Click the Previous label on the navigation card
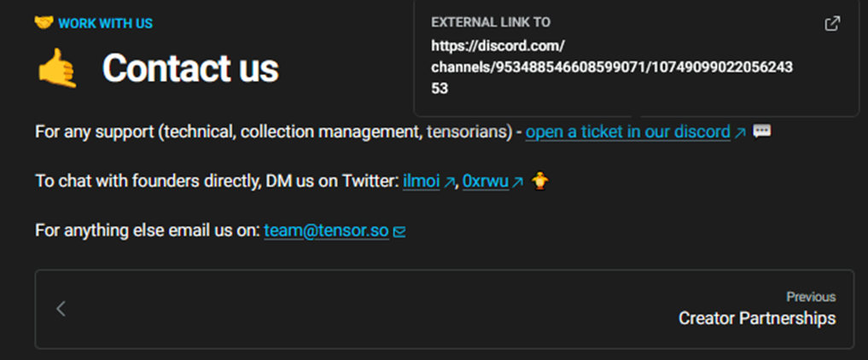The height and width of the screenshot is (360, 868). point(810,297)
